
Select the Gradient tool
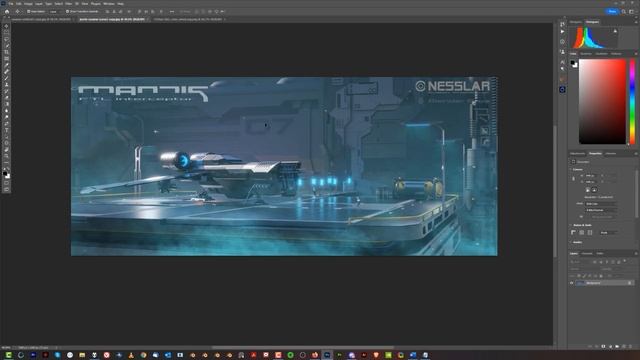point(7,104)
